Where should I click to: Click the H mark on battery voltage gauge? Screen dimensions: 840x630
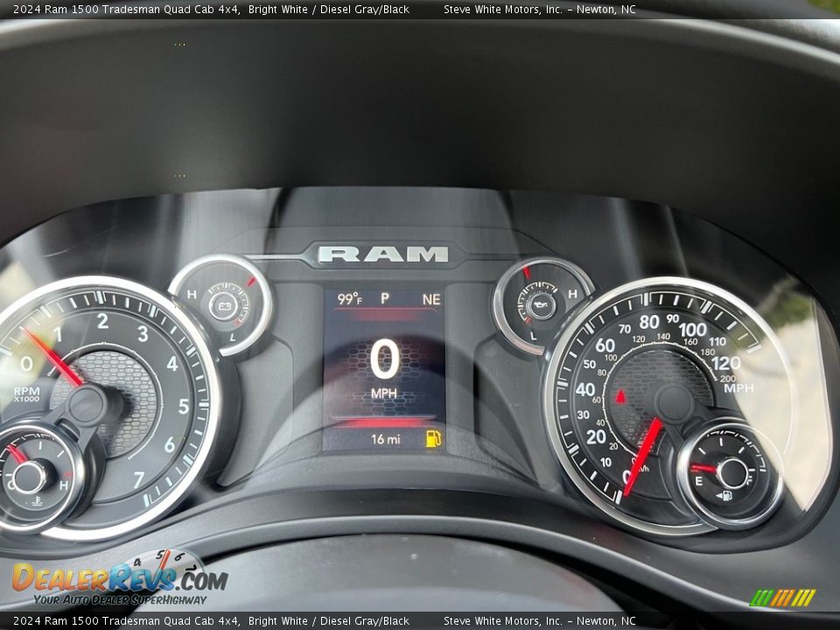coord(192,294)
